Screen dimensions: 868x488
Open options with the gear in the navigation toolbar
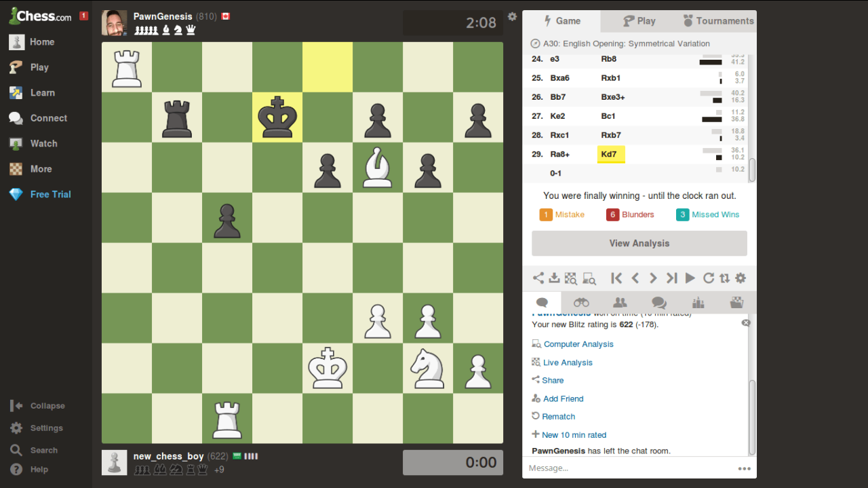point(740,278)
